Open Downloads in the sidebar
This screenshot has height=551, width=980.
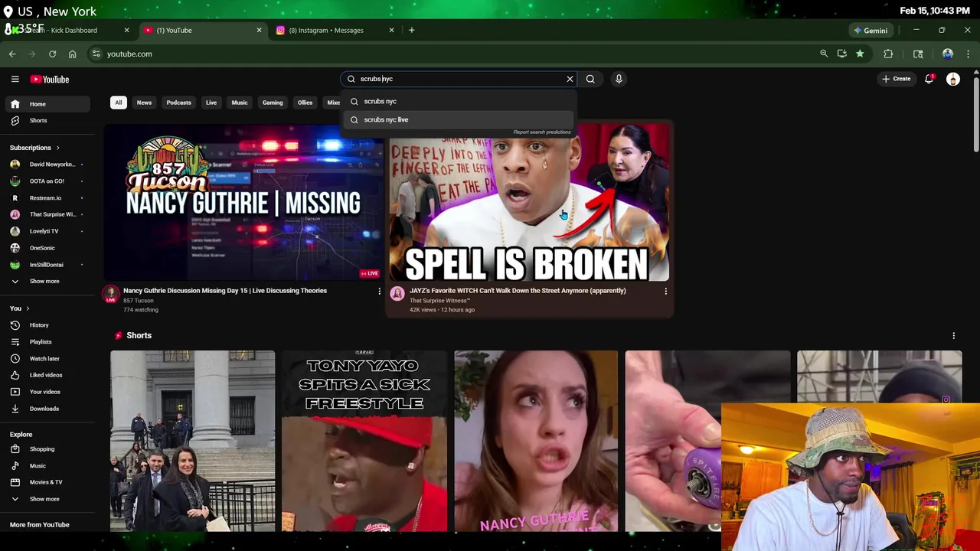pos(46,409)
